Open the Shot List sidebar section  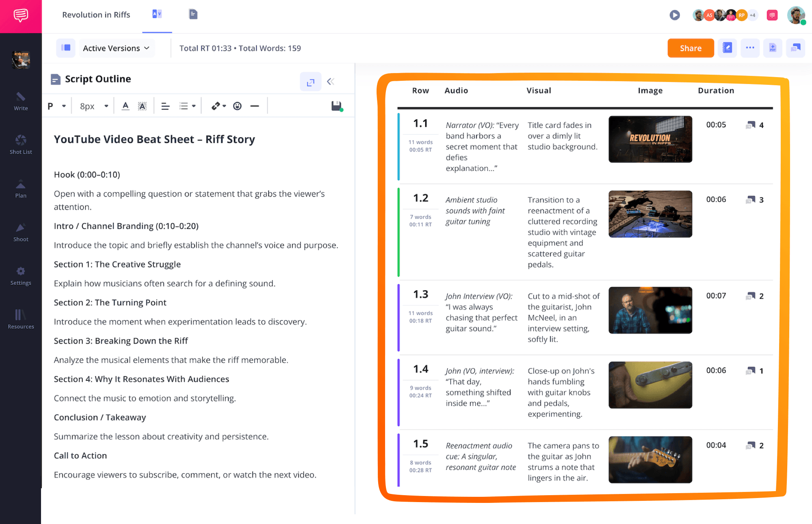tap(21, 144)
